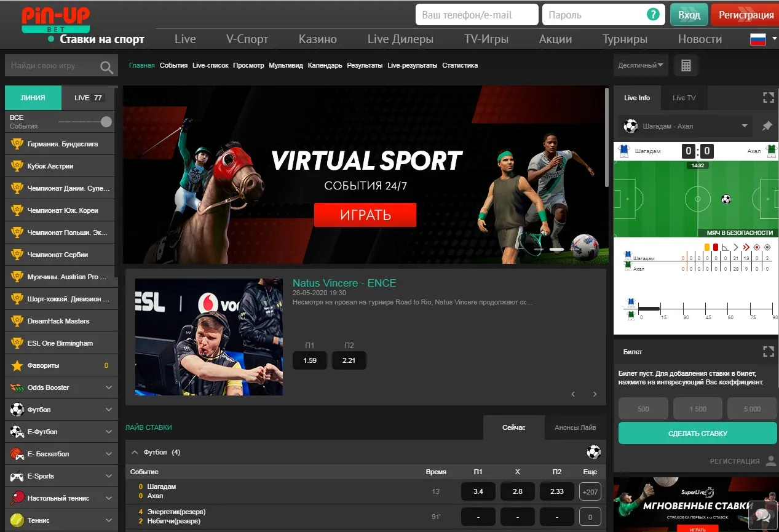The height and width of the screenshot is (532, 779).
Task: Expand the E-Футбол category
Action: 109,432
